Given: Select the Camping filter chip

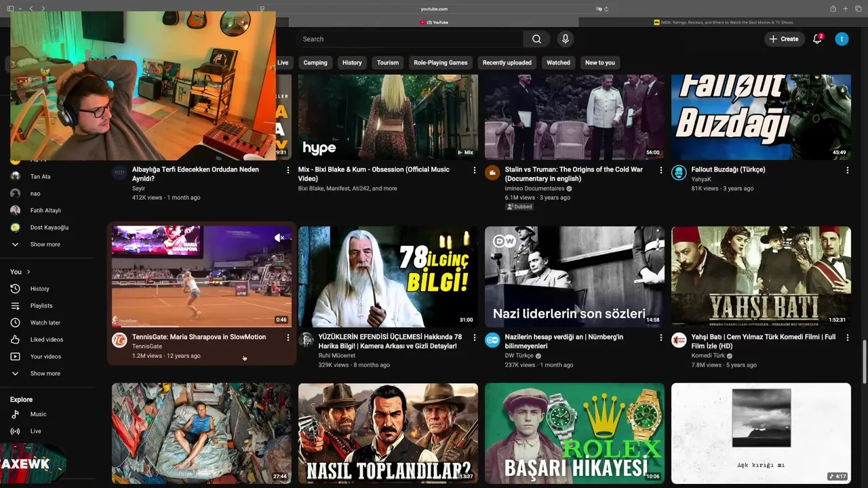Looking at the screenshot, I should 315,62.
